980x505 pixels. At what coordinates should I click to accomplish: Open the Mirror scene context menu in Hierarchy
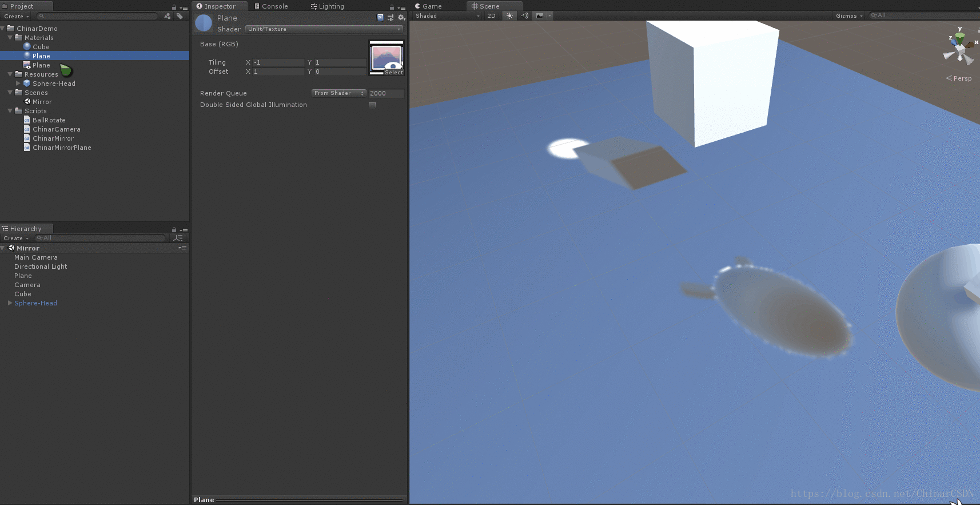point(182,248)
